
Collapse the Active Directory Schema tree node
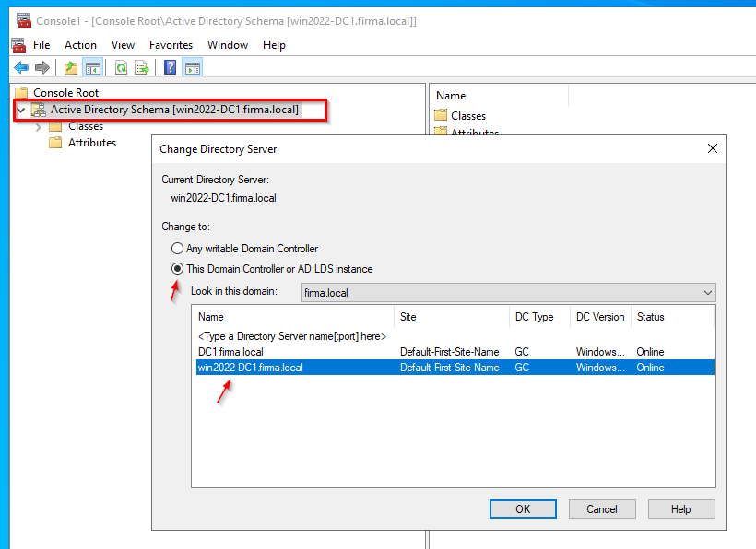(21, 111)
